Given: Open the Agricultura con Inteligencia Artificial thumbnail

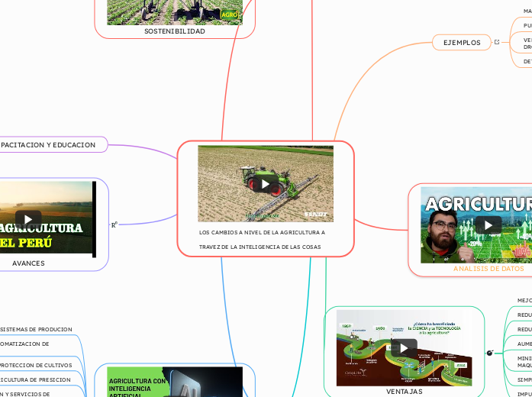Looking at the screenshot, I should tap(175, 382).
